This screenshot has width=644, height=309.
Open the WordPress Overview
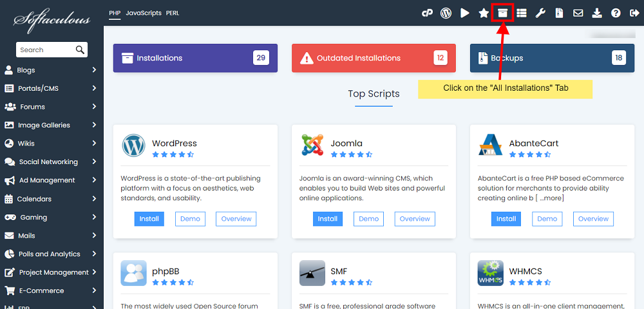[x=236, y=219]
